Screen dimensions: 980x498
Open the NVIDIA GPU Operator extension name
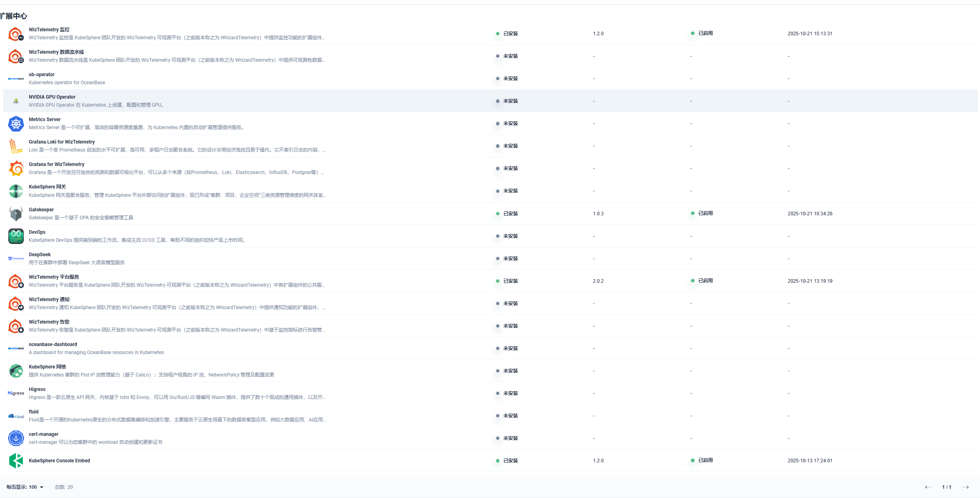coord(52,97)
